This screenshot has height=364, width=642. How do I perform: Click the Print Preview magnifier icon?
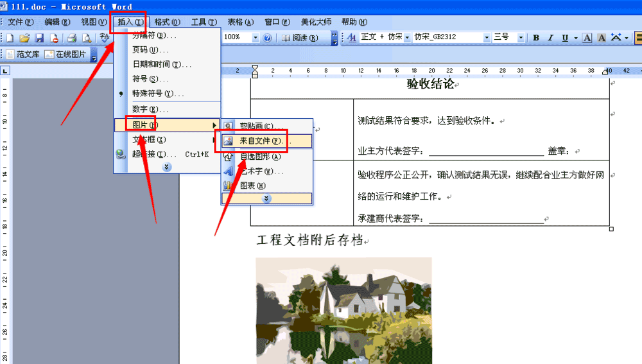pos(87,38)
